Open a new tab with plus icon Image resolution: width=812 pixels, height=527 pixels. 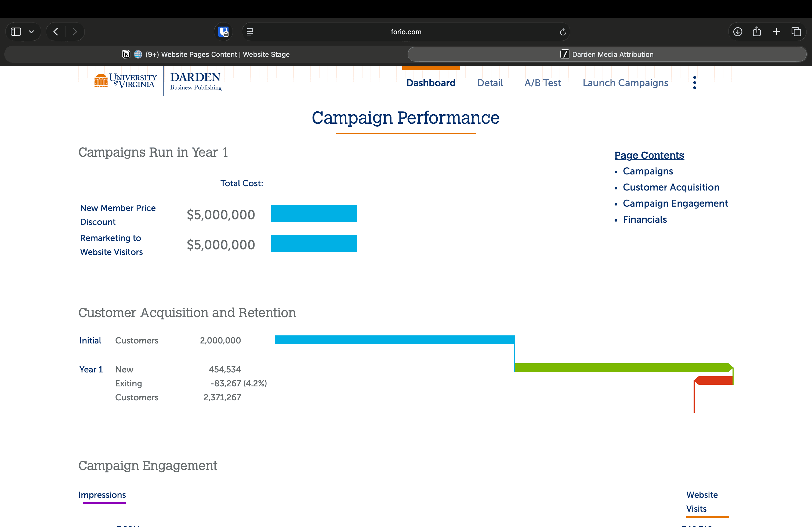coord(777,32)
